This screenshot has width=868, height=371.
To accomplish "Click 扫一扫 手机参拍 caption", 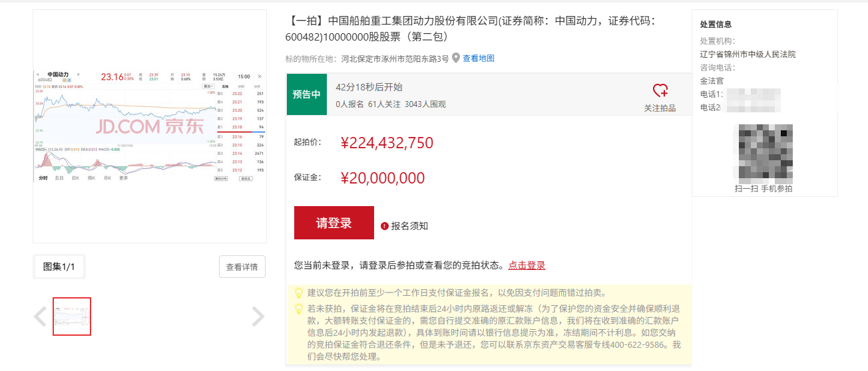I will coord(764,189).
